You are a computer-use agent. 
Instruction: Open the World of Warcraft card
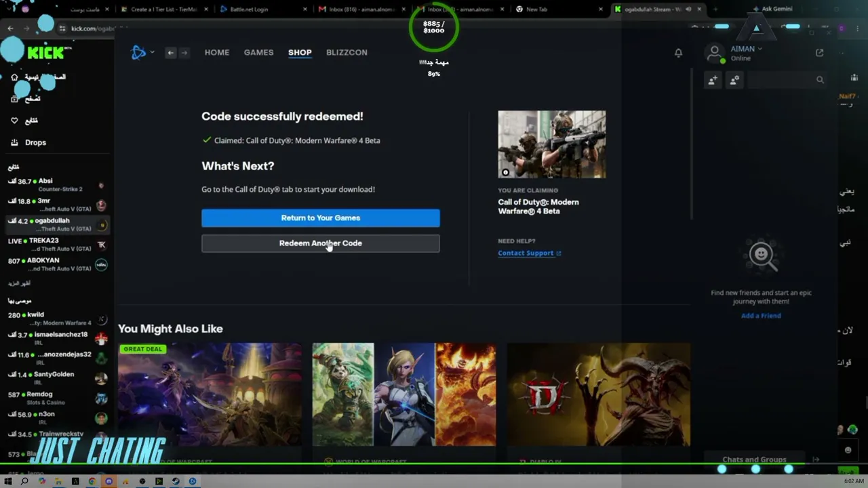tap(404, 394)
